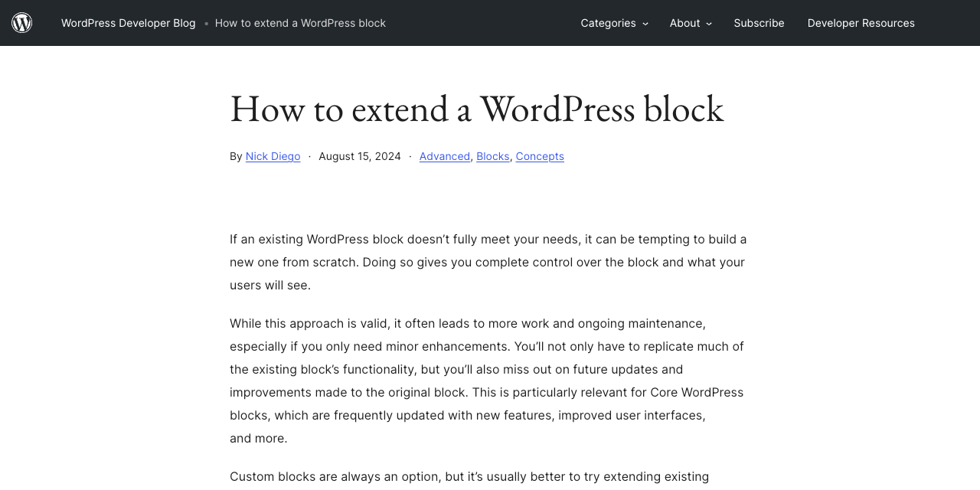
Task: Open the Concepts category link
Action: (x=540, y=156)
